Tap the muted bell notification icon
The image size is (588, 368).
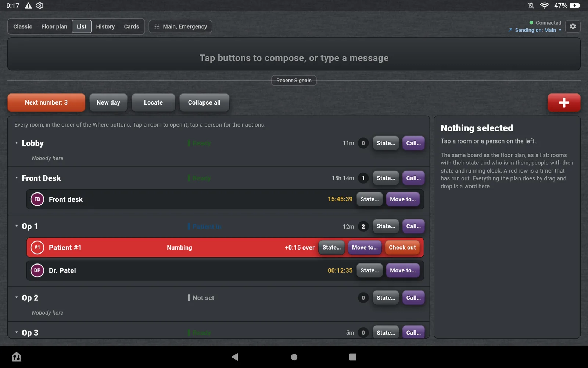pos(531,6)
